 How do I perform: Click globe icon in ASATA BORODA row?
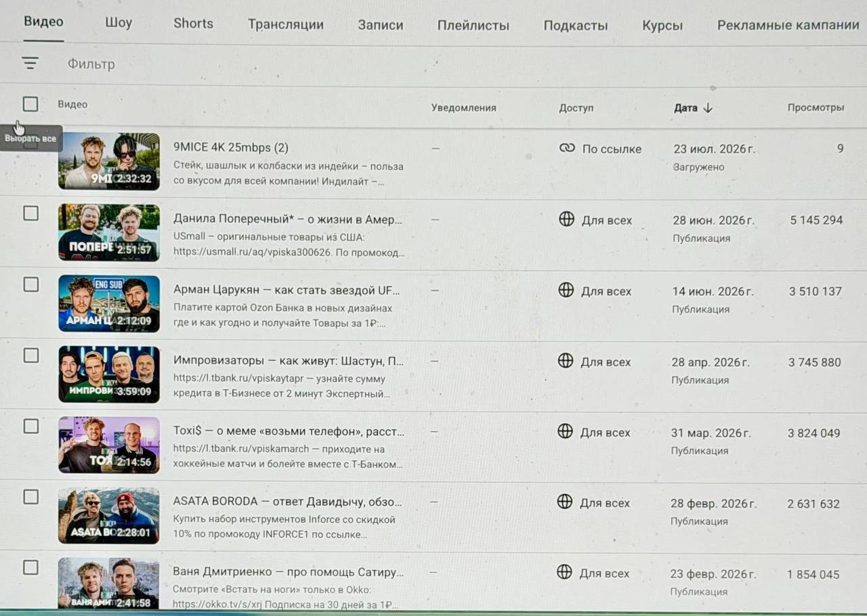coord(564,502)
